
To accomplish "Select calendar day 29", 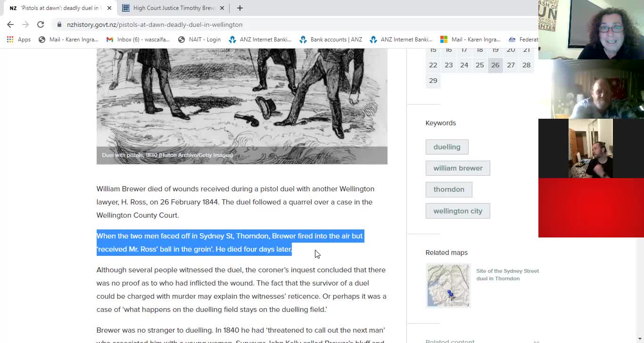I will point(433,81).
